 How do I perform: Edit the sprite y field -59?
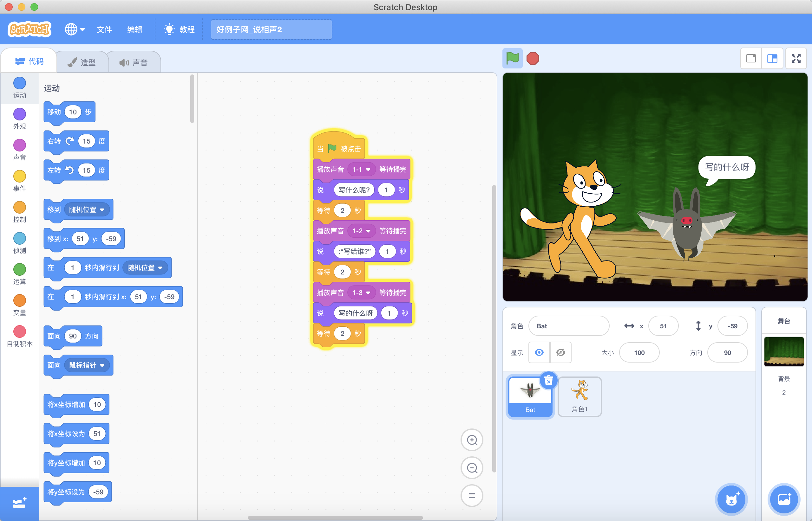click(x=732, y=326)
